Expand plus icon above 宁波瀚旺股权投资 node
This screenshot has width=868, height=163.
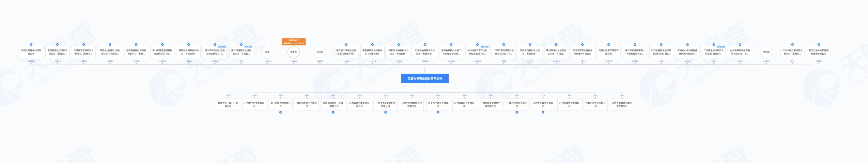pos(57,44)
